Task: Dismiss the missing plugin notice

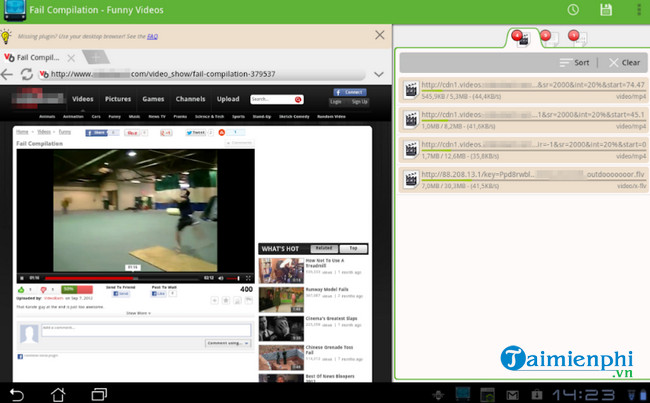Action: pyautogui.click(x=379, y=34)
